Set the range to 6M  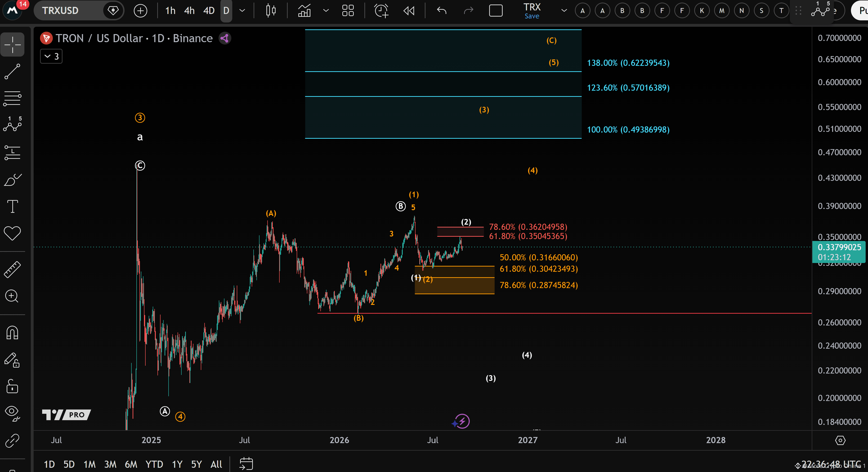pyautogui.click(x=131, y=464)
